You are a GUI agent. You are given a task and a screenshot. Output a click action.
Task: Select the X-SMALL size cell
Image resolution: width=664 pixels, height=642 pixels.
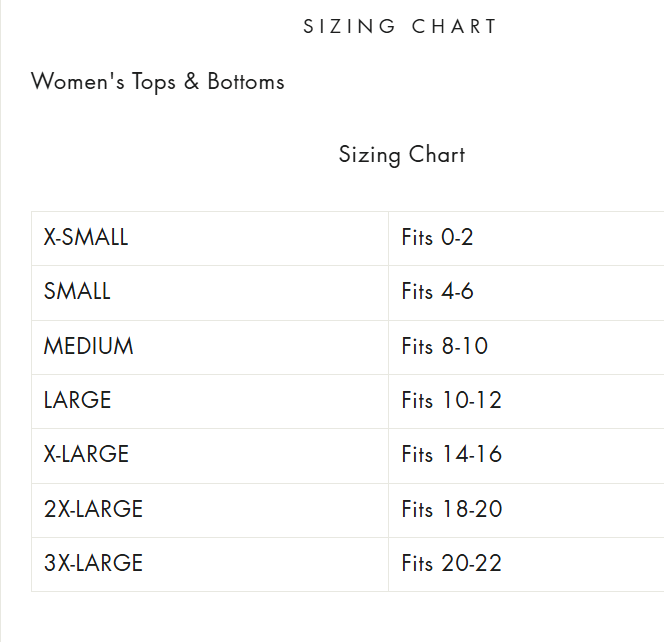coord(86,238)
